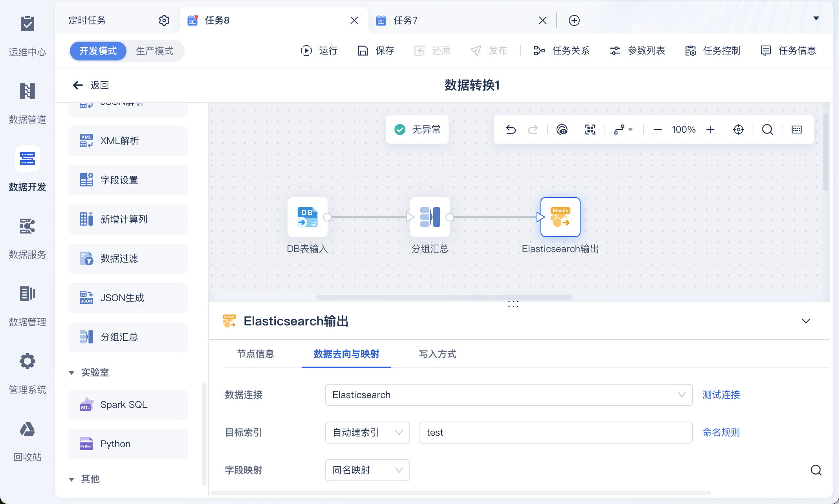Select the DB表输入 node icon
This screenshot has height=504, width=839.
pyautogui.click(x=307, y=217)
